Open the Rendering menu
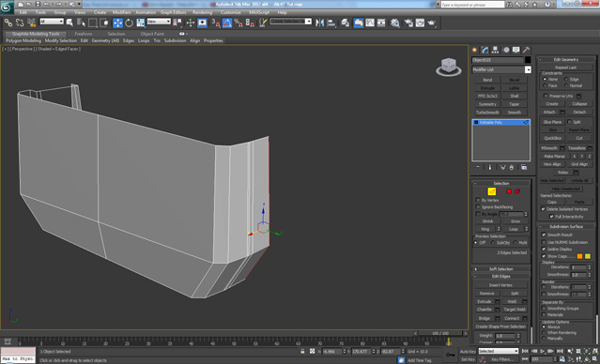Viewport: 600px width, 364px height. (202, 12)
